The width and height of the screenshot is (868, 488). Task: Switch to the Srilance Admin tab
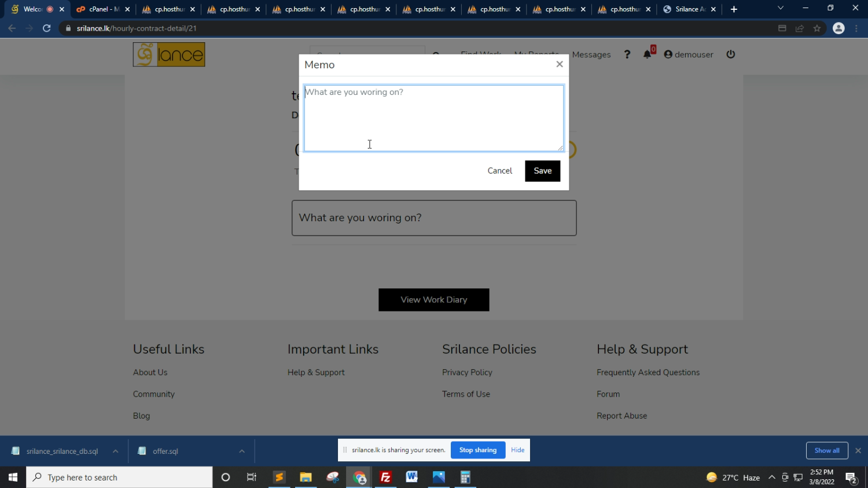689,9
